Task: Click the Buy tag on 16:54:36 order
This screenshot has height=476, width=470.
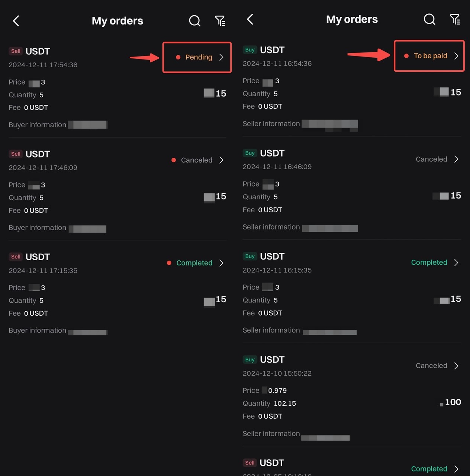Action: [x=250, y=50]
